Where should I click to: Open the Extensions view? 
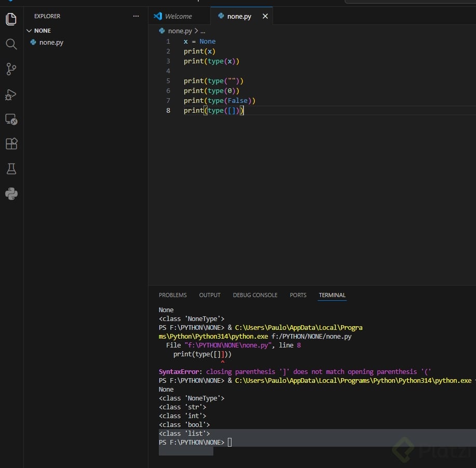[11, 144]
